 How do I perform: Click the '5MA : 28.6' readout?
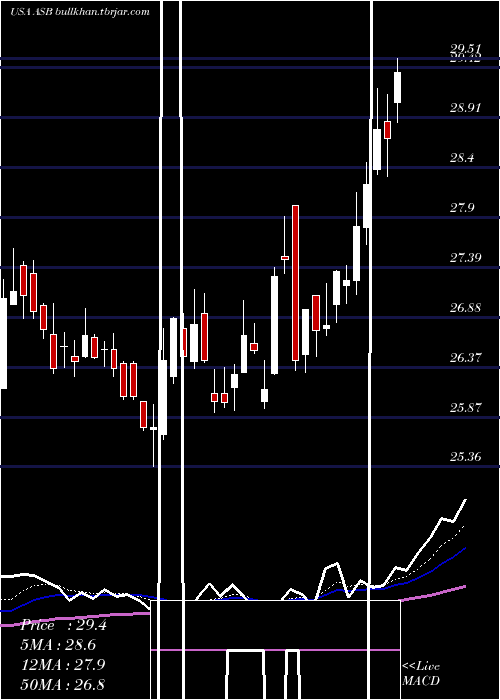point(58,645)
